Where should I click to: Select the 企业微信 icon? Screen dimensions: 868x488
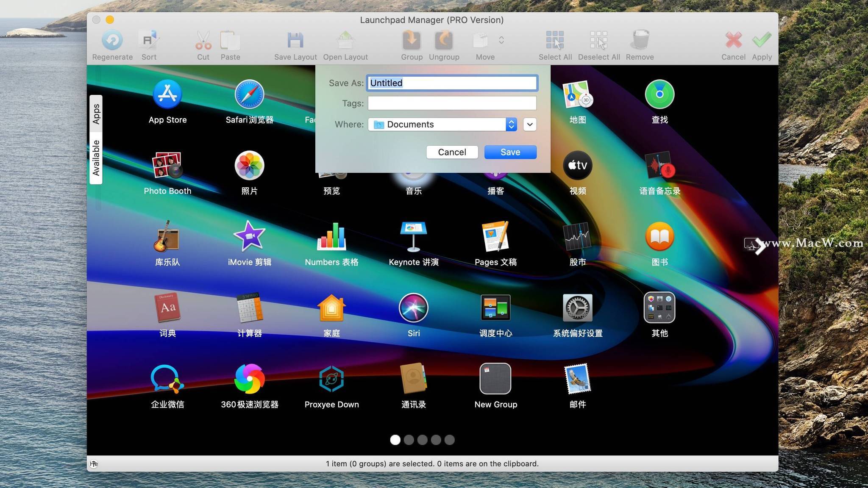point(167,378)
